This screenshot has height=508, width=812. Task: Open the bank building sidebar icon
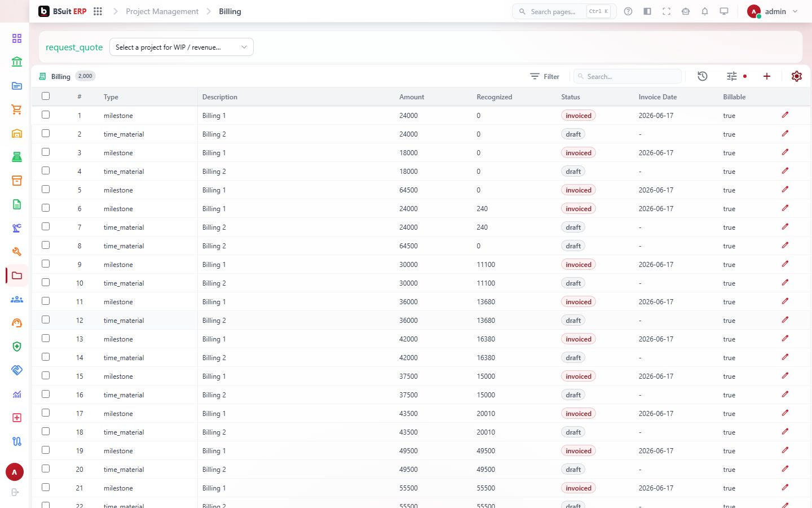[x=17, y=62]
